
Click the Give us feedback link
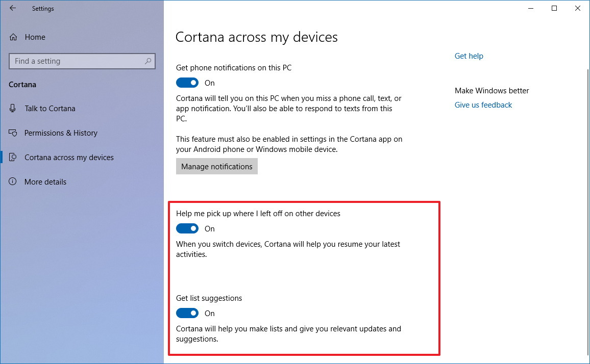(483, 105)
